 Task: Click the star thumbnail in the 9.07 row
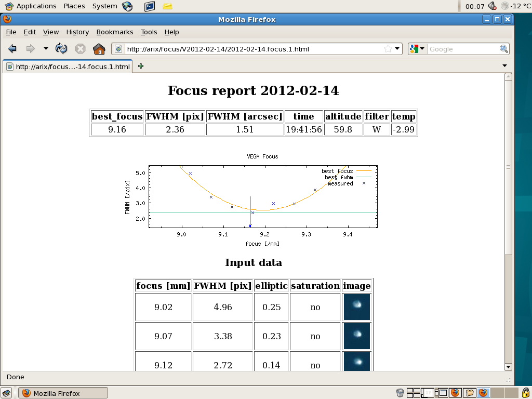[x=356, y=336]
